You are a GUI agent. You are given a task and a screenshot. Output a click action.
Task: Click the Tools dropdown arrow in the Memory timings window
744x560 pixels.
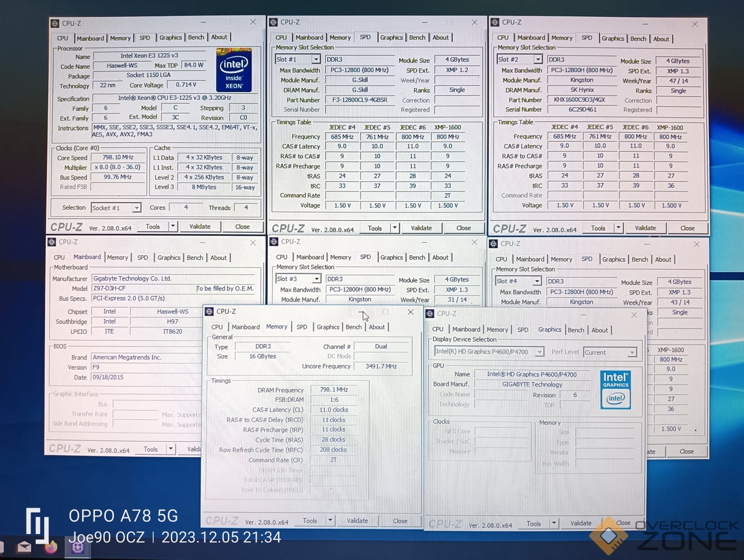coord(330,520)
